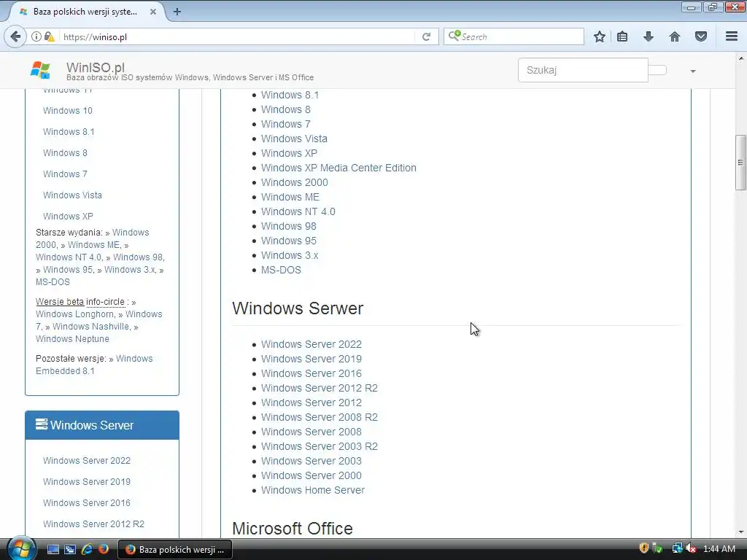The image size is (747, 560).
Task: Launch Firefox from the quick launch bar
Action: pyautogui.click(x=104, y=550)
